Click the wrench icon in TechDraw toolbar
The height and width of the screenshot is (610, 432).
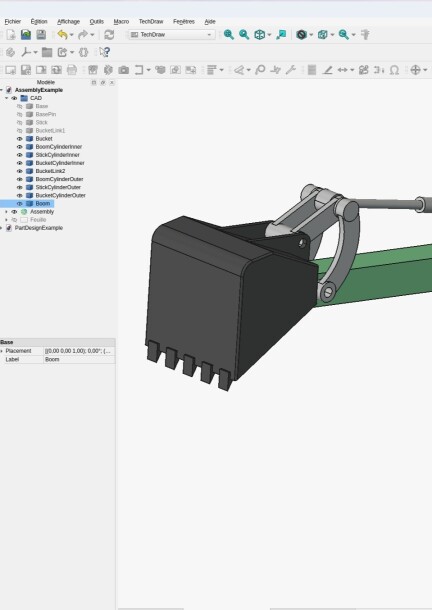coord(291,70)
